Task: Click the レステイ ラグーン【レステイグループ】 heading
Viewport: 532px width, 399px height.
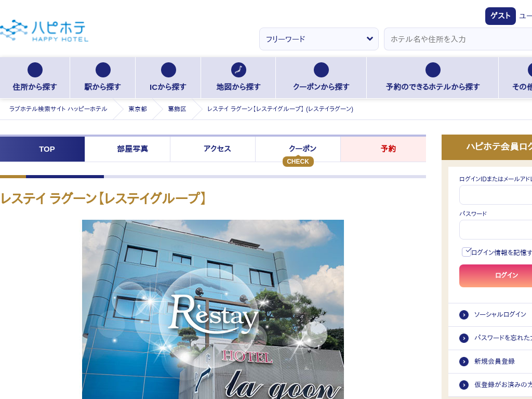Action: point(103,198)
